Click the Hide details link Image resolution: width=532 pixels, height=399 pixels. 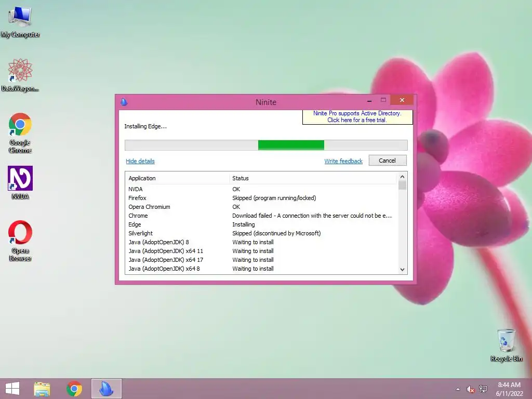pos(140,161)
